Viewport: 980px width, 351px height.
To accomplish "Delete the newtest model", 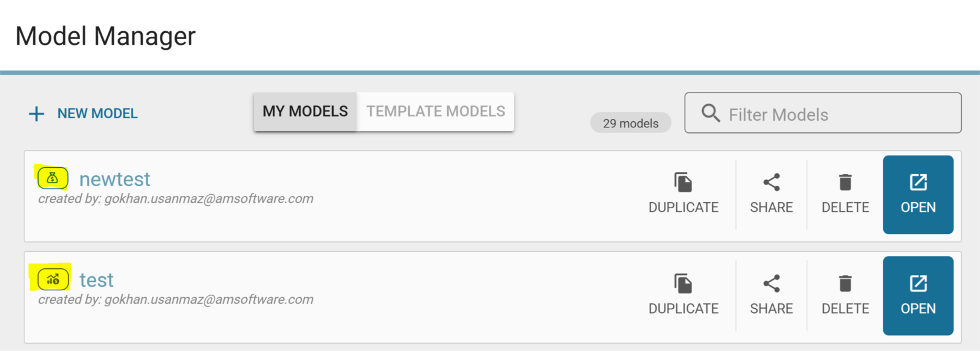I will (x=845, y=194).
